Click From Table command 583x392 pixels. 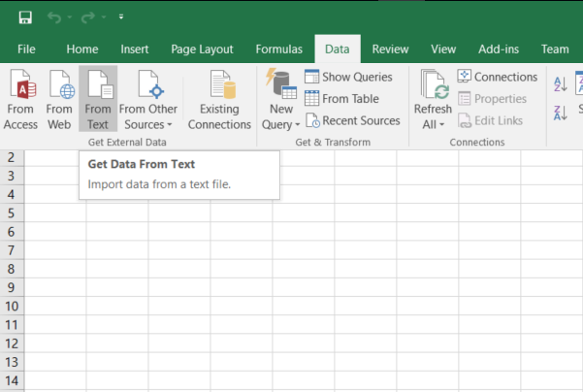coord(341,99)
